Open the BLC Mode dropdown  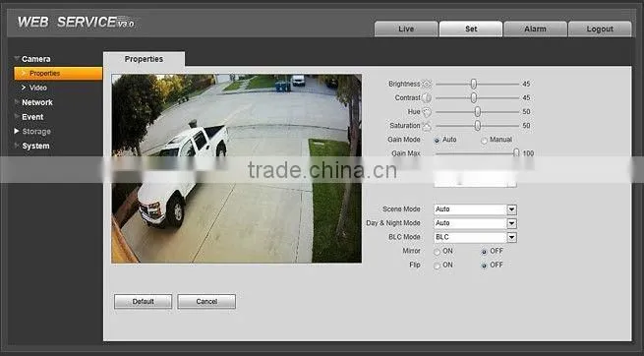[511, 237]
